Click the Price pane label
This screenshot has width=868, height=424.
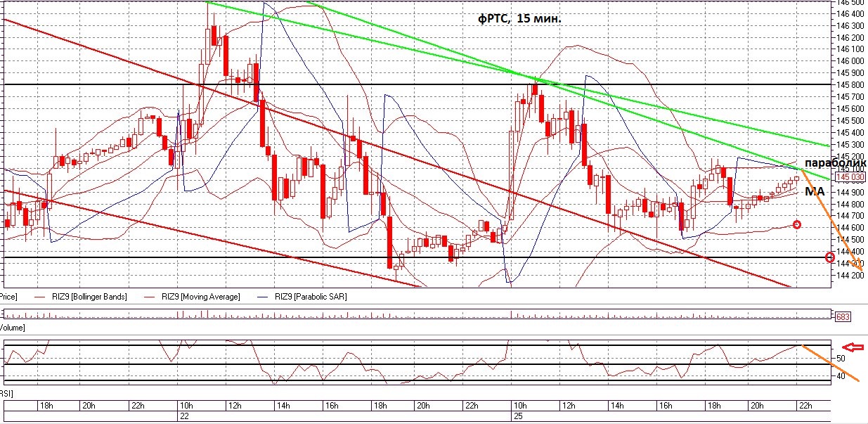pos(8,297)
